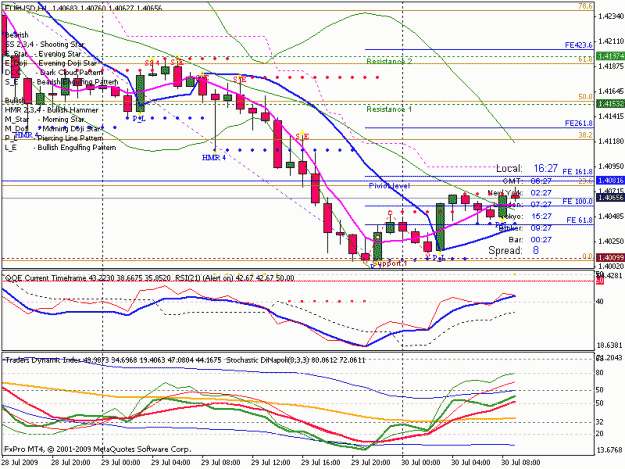
Task: Click the FE423.6 expansion label
Action: coord(578,45)
